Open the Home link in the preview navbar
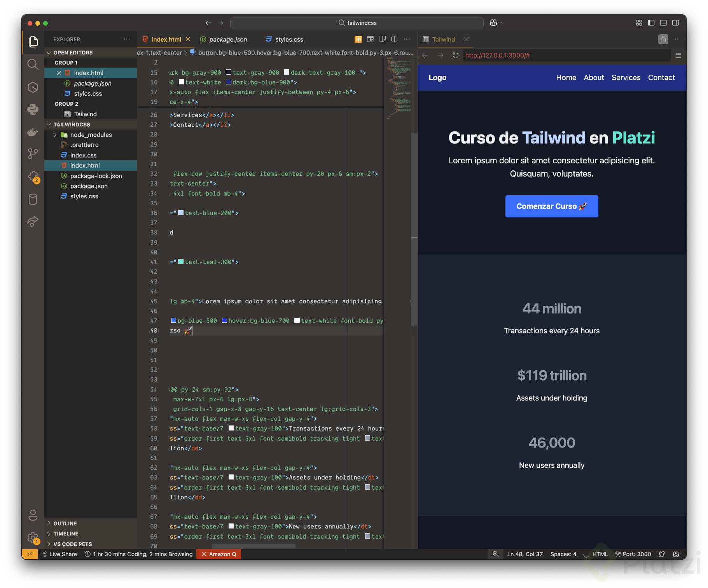The height and width of the screenshot is (588, 708). pos(566,77)
